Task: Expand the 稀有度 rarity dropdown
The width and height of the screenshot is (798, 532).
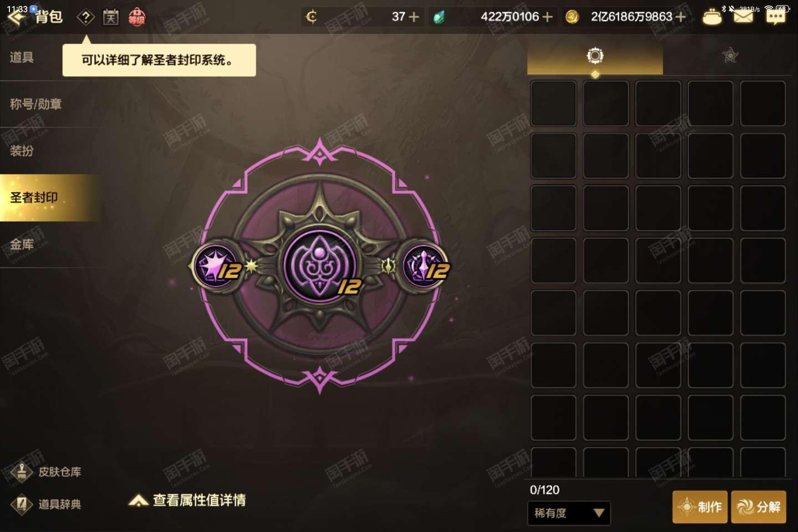Action: 569,513
